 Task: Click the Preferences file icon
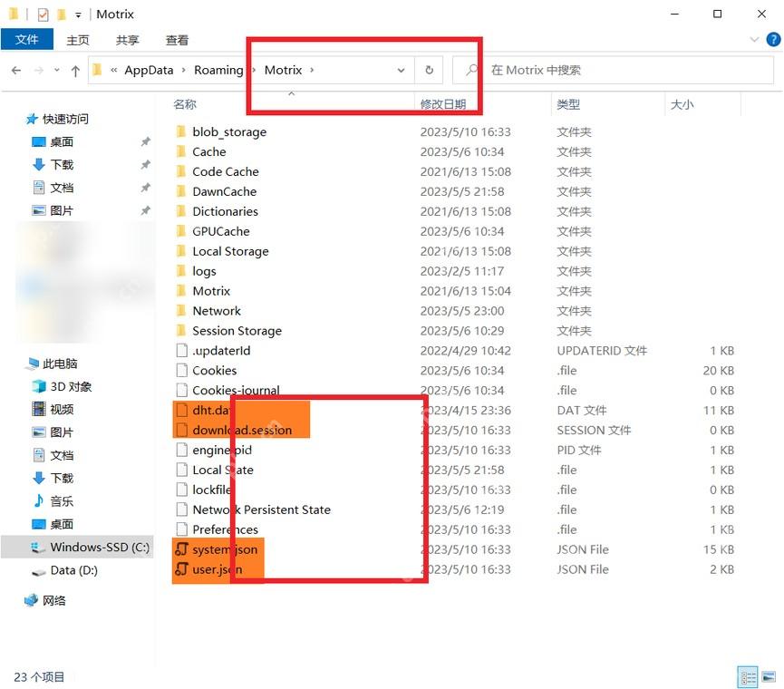click(181, 529)
